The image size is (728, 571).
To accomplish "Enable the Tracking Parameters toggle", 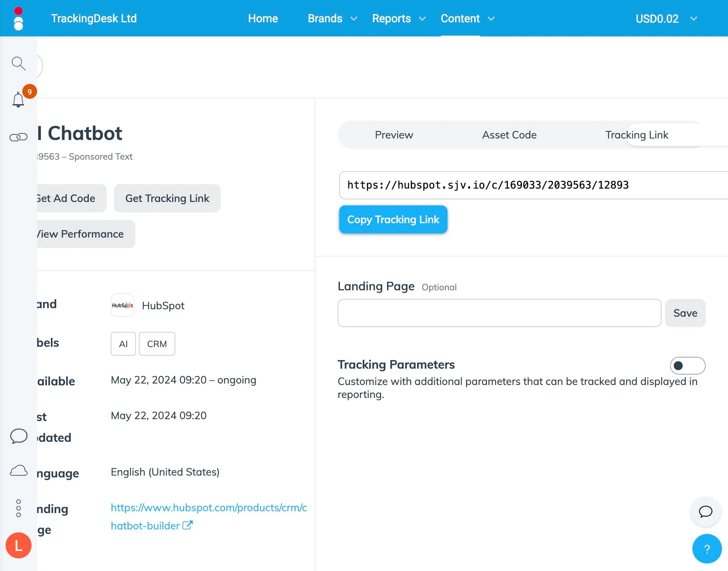I will (x=688, y=366).
